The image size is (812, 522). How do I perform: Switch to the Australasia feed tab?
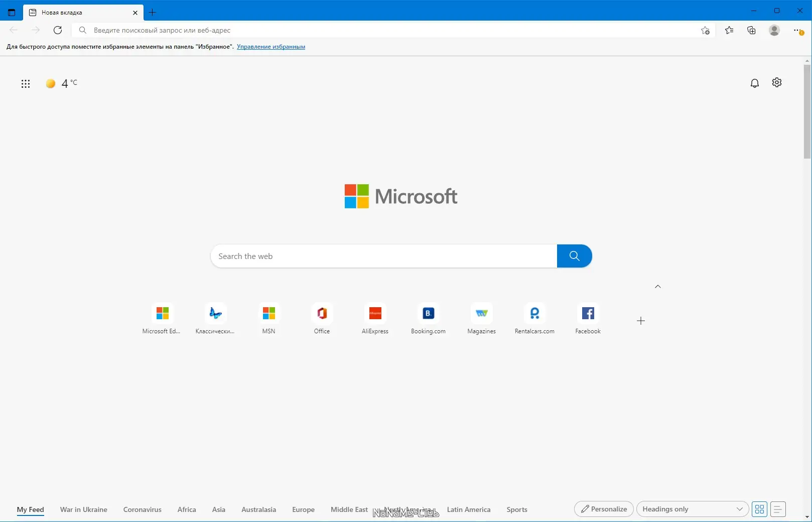point(259,509)
